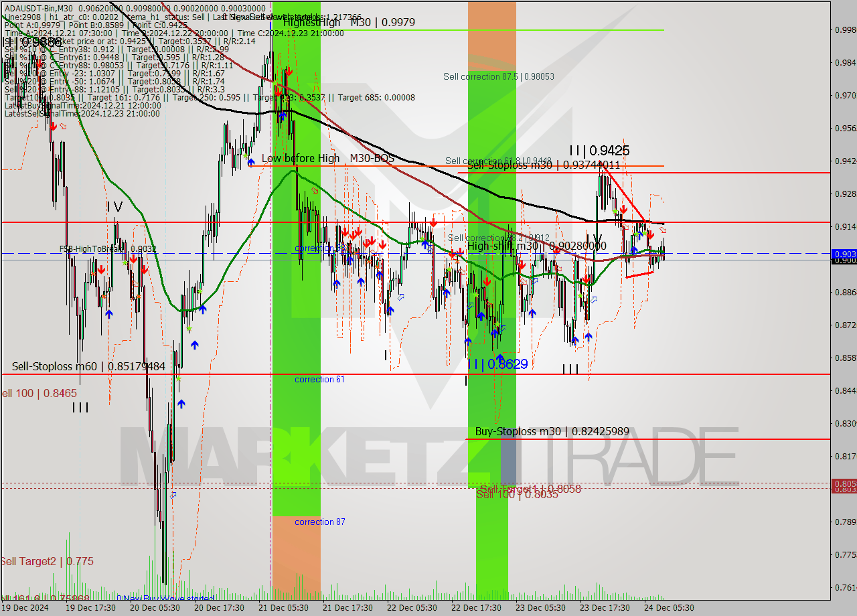Select the 0.914 price axis value
Image resolution: width=857 pixels, height=616 pixels.
845,226
